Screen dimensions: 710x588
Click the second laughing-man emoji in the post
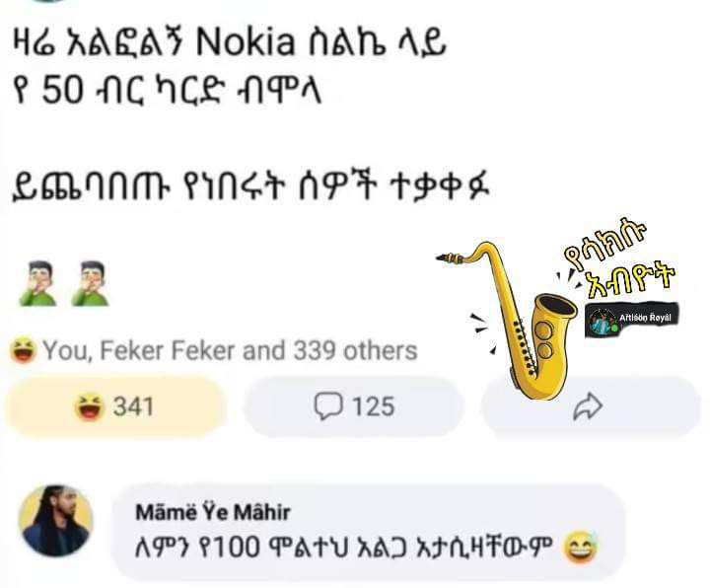pyautogui.click(x=91, y=283)
